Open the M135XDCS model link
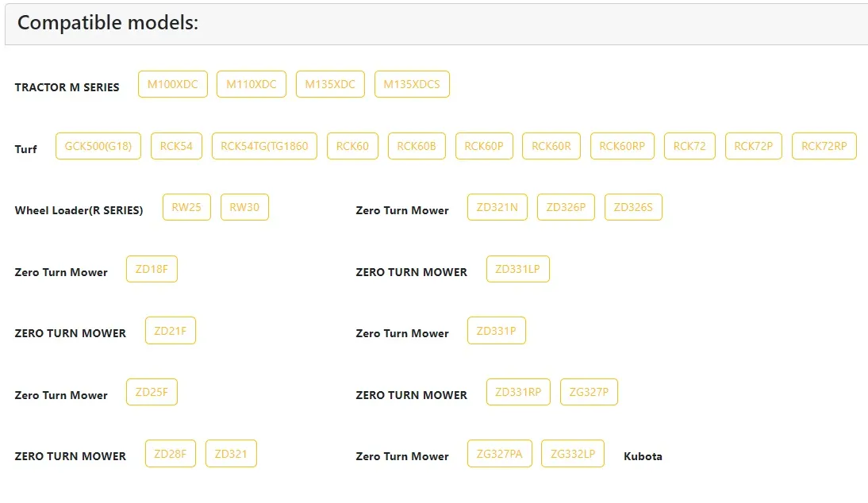The image size is (868, 503). click(412, 84)
